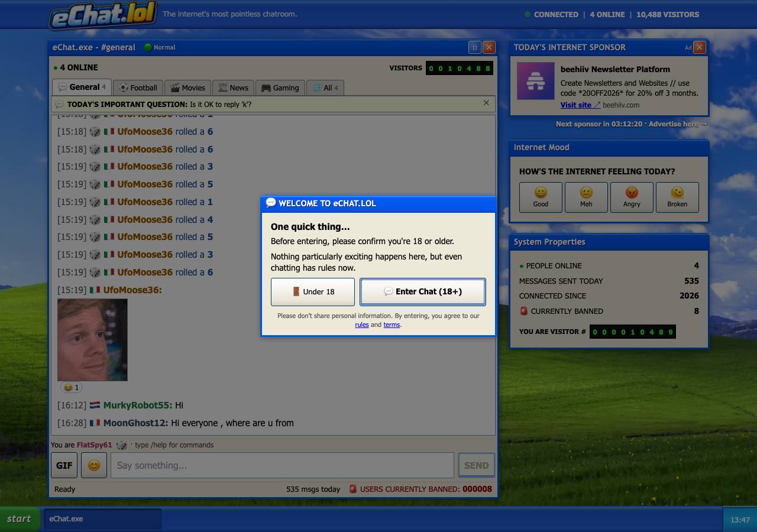Viewport: 757px width, 532px height.
Task: Click the green Normal status indicator
Action: 160,47
